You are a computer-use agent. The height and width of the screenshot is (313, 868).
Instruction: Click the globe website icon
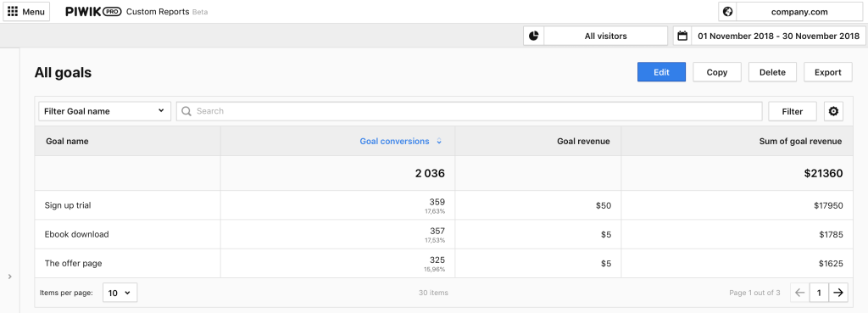pyautogui.click(x=728, y=11)
